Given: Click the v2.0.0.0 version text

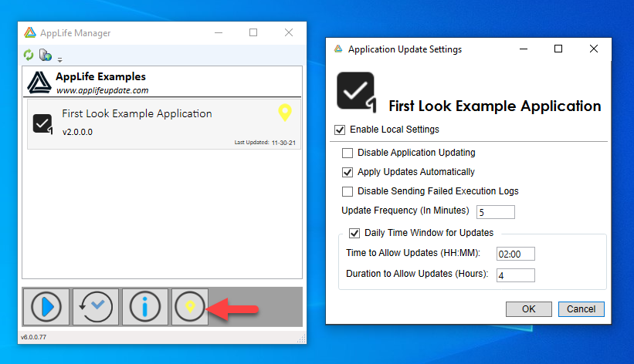Looking at the screenshot, I should click(x=77, y=132).
